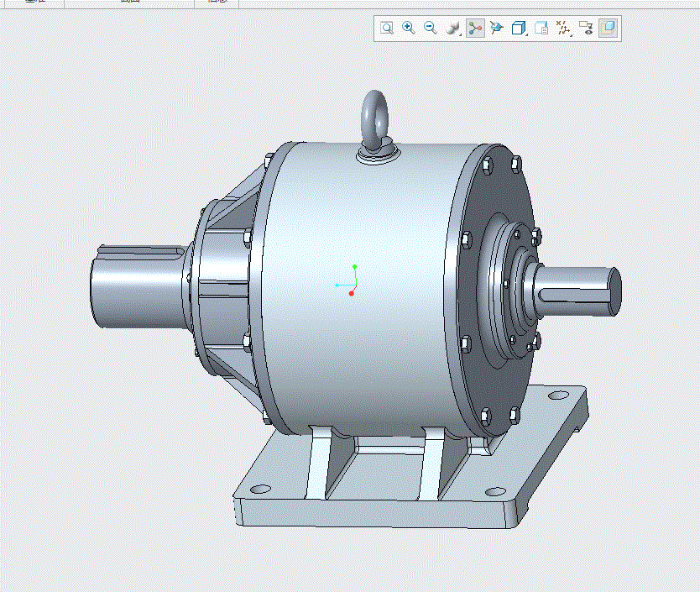Open the display style dropdown
The width and height of the screenshot is (700, 592).
point(519,29)
